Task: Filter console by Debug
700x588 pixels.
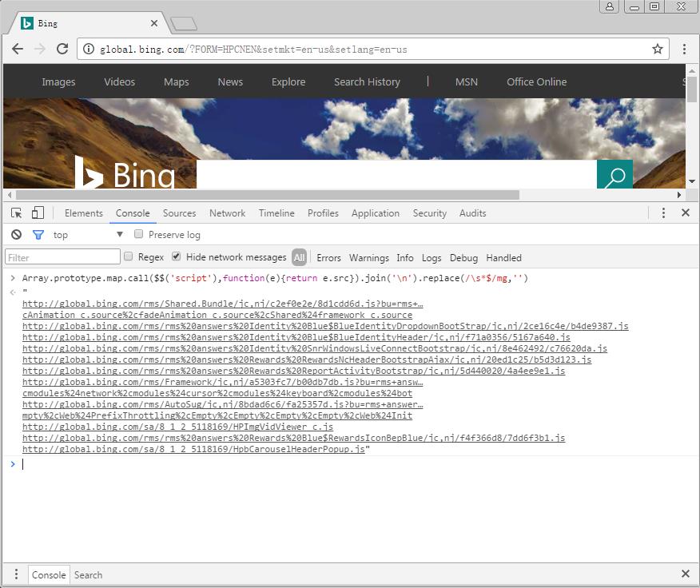Action: pos(463,257)
